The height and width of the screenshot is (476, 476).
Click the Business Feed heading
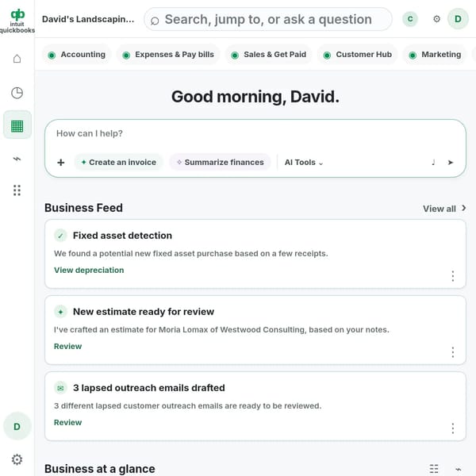83,208
